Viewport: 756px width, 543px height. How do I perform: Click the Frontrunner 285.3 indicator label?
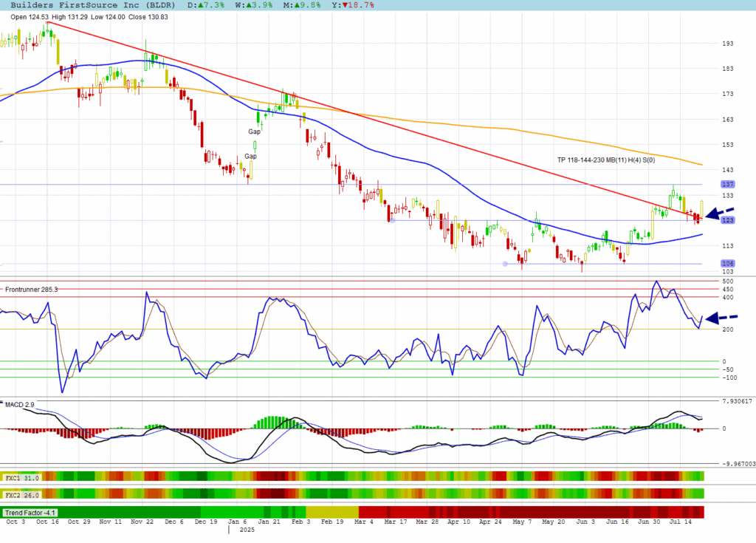[31, 289]
